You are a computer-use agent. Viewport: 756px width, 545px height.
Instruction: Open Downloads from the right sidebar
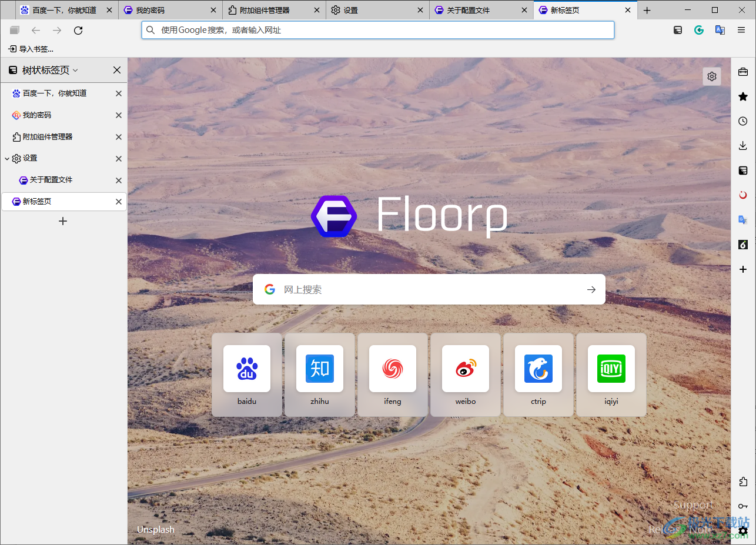[742, 145]
